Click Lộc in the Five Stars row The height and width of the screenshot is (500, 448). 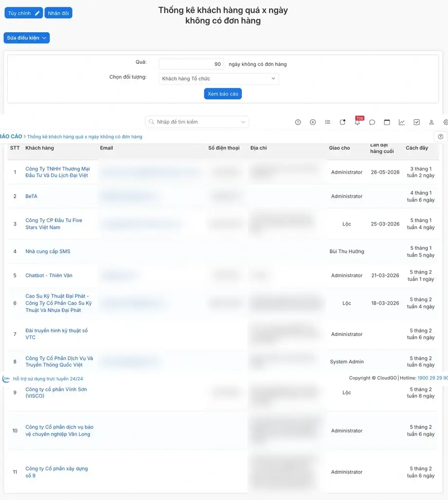(x=346, y=224)
